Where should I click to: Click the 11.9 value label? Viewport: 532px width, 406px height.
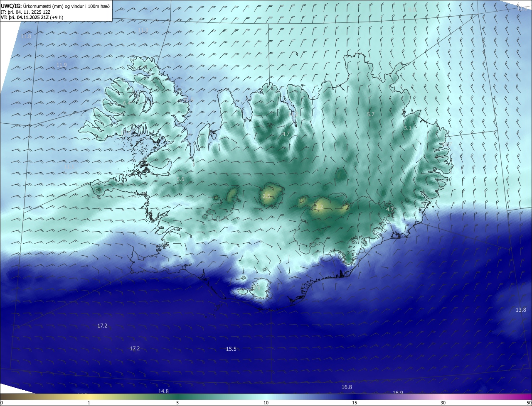(x=62, y=65)
